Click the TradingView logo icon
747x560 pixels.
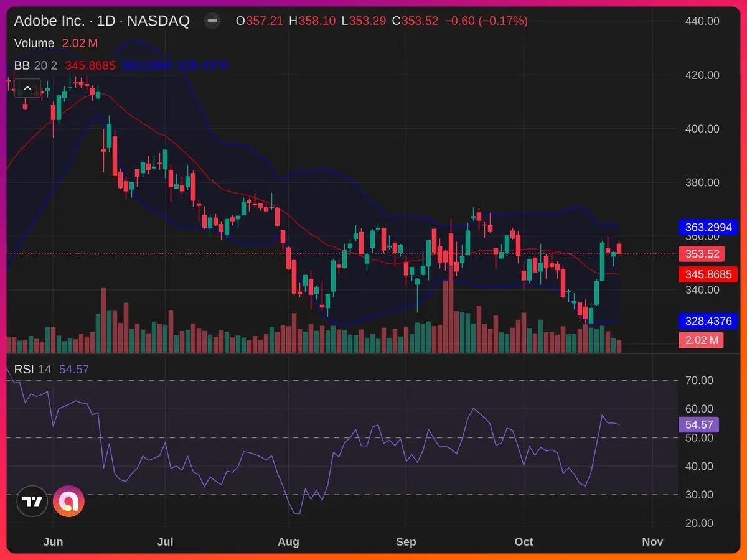tap(32, 502)
